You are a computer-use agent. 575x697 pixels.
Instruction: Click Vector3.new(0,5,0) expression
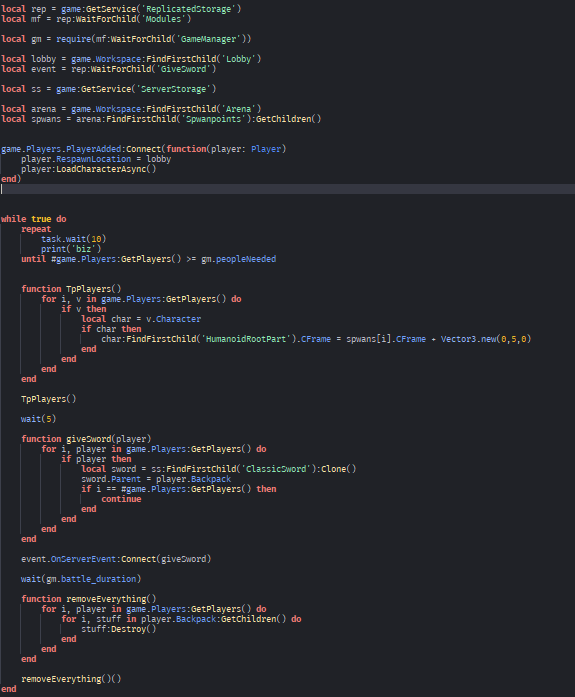tap(486, 339)
